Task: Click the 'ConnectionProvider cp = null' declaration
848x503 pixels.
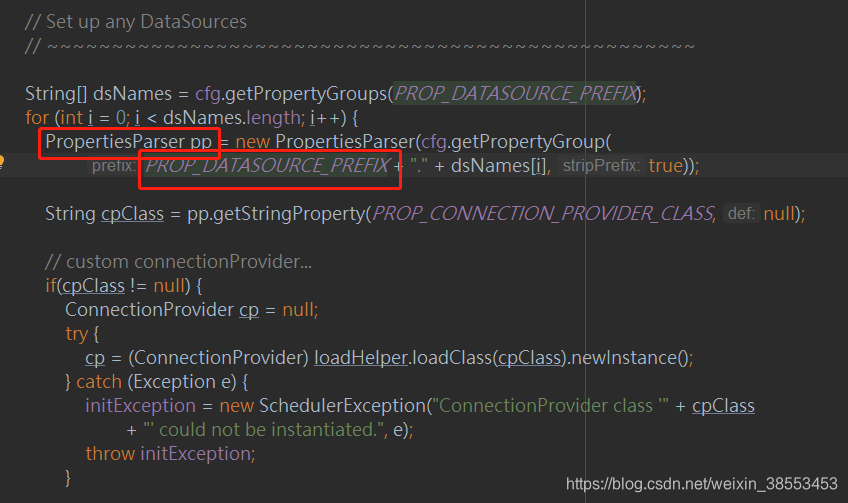Action: coord(191,310)
